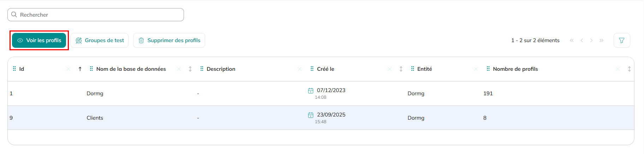Click drag handle of Id column
644x154 pixels.
click(x=14, y=69)
